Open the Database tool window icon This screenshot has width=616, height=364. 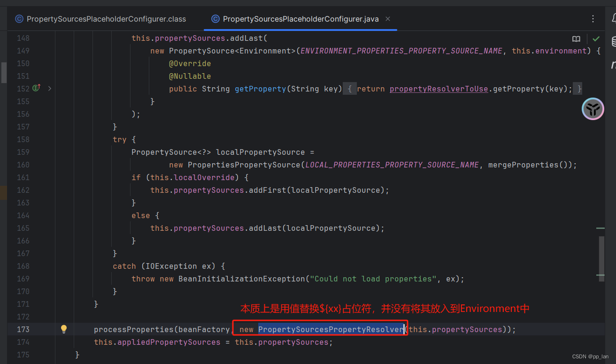point(614,42)
